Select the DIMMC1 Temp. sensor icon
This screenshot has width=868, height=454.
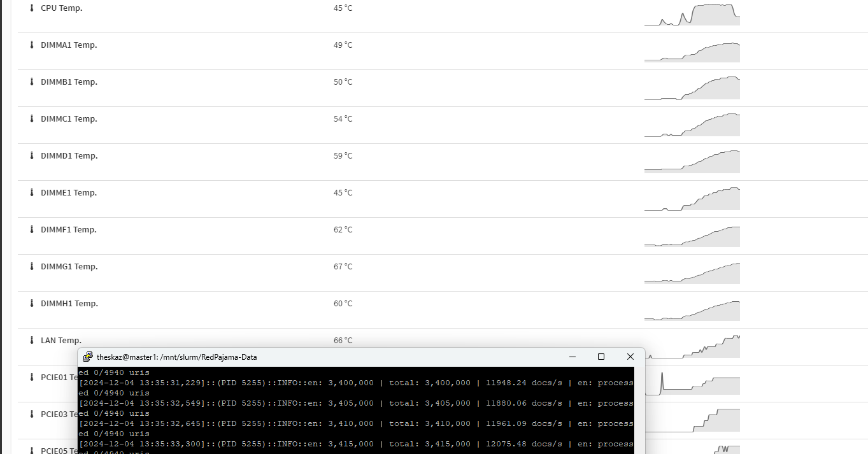point(31,118)
